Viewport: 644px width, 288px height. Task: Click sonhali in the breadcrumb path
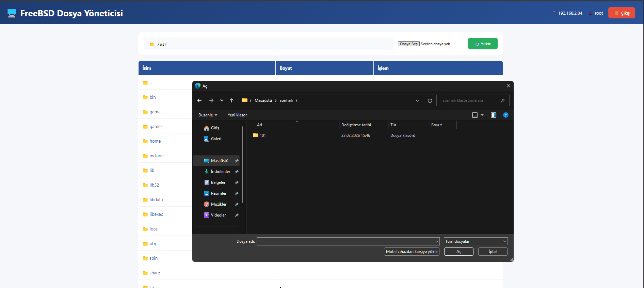click(x=286, y=100)
